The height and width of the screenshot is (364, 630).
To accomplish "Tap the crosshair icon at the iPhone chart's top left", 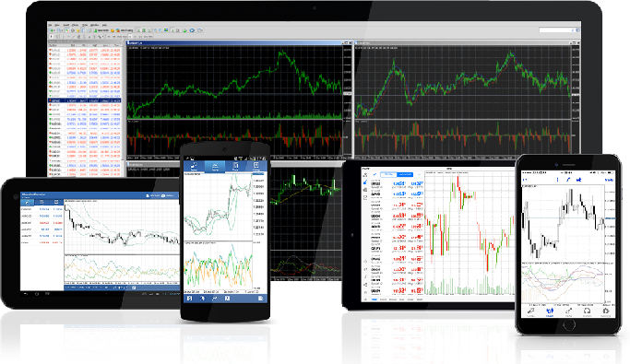I will [x=525, y=180].
